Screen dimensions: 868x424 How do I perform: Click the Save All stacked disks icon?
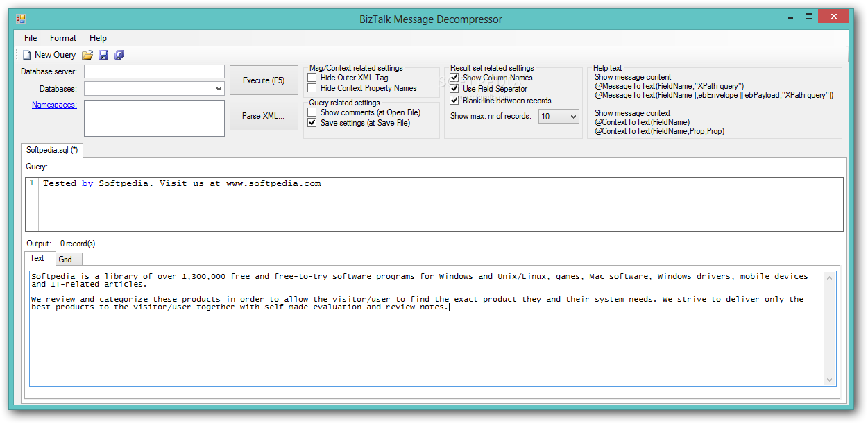click(119, 55)
